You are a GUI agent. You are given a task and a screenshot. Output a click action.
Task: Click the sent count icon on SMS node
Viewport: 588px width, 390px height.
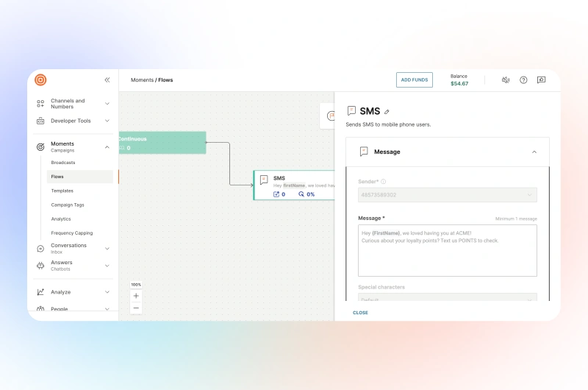276,194
